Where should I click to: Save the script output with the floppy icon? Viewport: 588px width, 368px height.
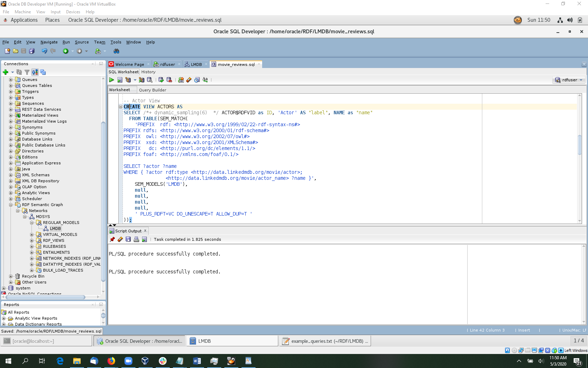pyautogui.click(x=128, y=239)
